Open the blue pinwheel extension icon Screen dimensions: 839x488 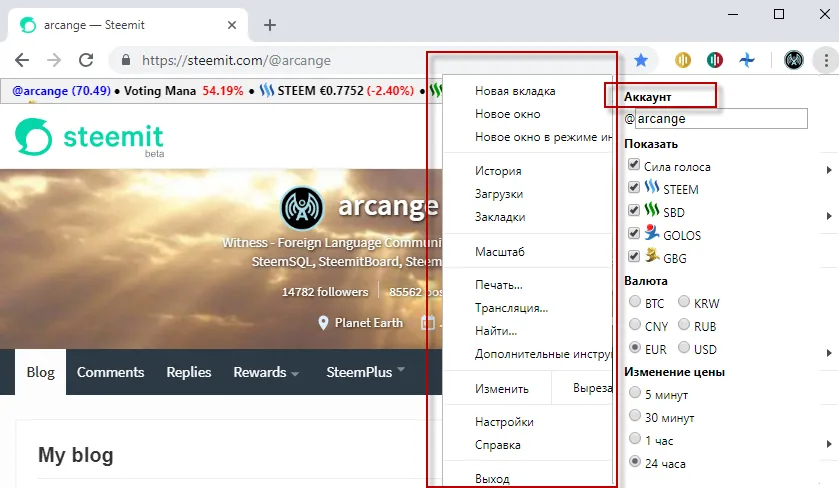pos(747,60)
